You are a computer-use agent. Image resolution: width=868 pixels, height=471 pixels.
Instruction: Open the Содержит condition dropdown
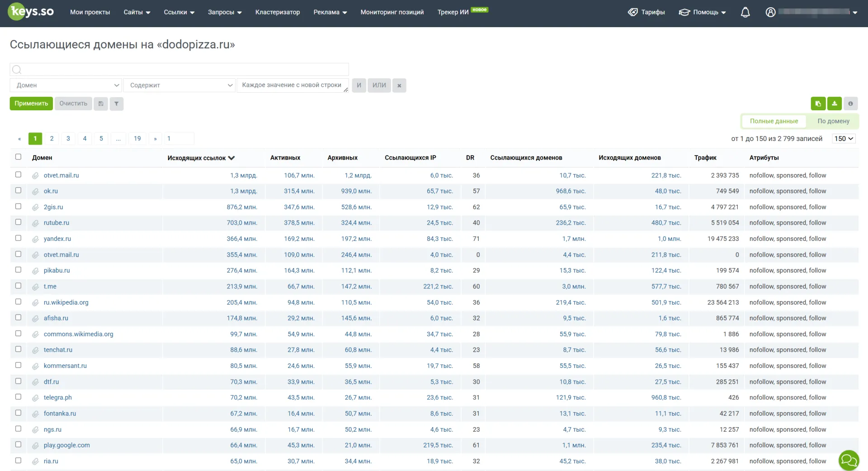click(x=179, y=85)
